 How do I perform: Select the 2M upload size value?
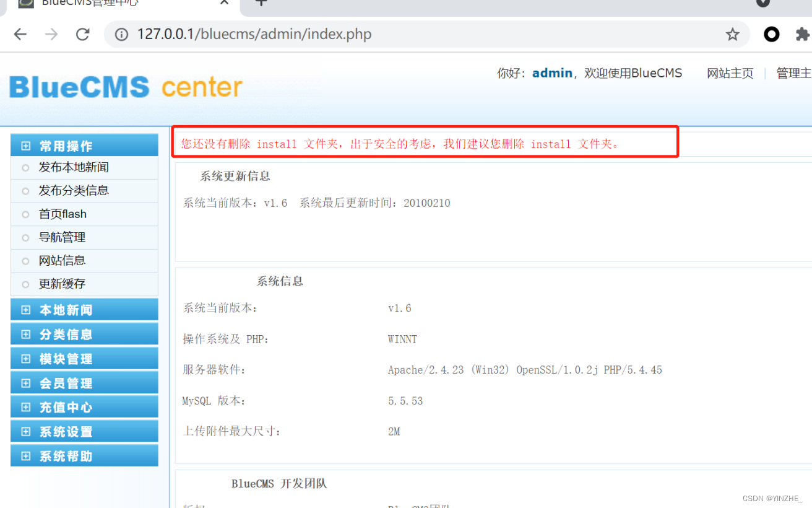[x=394, y=432]
